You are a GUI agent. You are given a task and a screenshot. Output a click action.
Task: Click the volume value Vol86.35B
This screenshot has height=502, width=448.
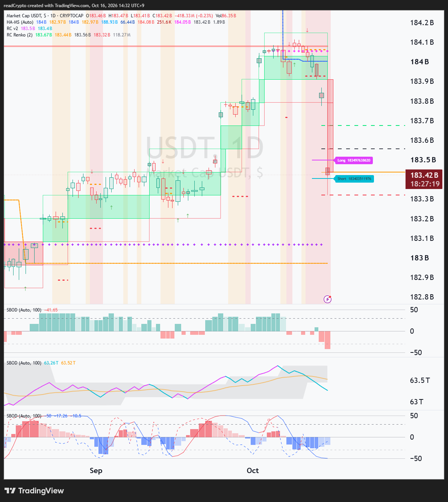pyautogui.click(x=226, y=16)
